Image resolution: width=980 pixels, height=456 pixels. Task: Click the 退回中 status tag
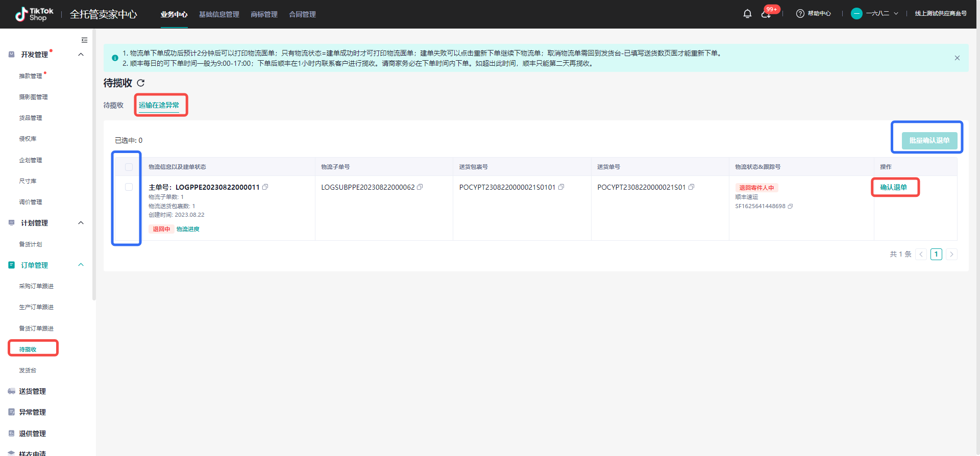(161, 229)
